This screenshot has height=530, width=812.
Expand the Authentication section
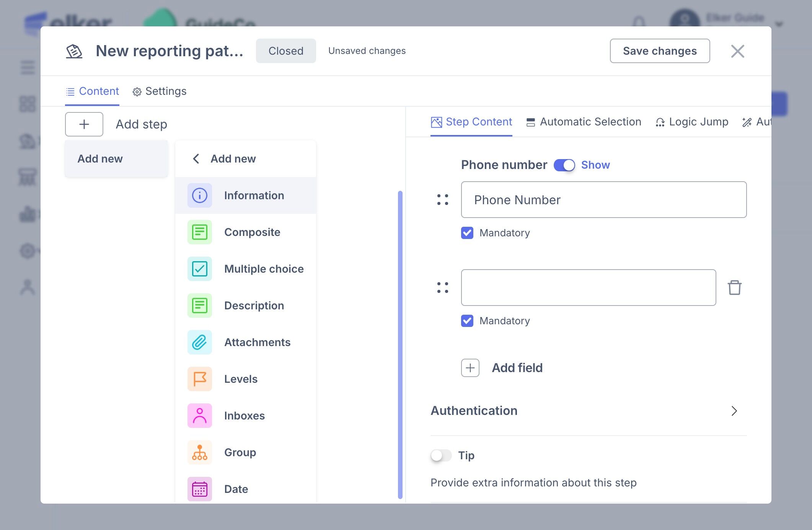734,411
